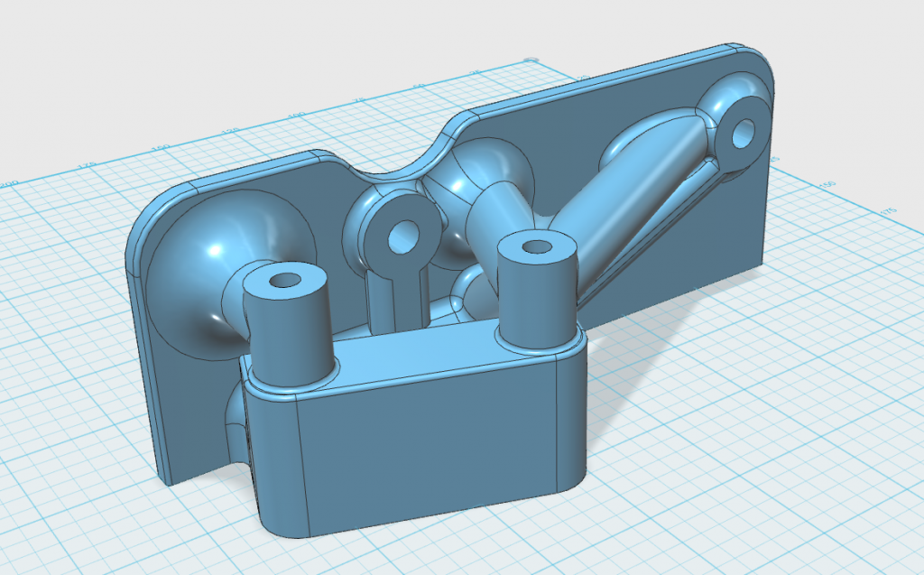Click the circular hole in the upper-right lug
This screenshot has height=575, width=924.
click(x=740, y=131)
